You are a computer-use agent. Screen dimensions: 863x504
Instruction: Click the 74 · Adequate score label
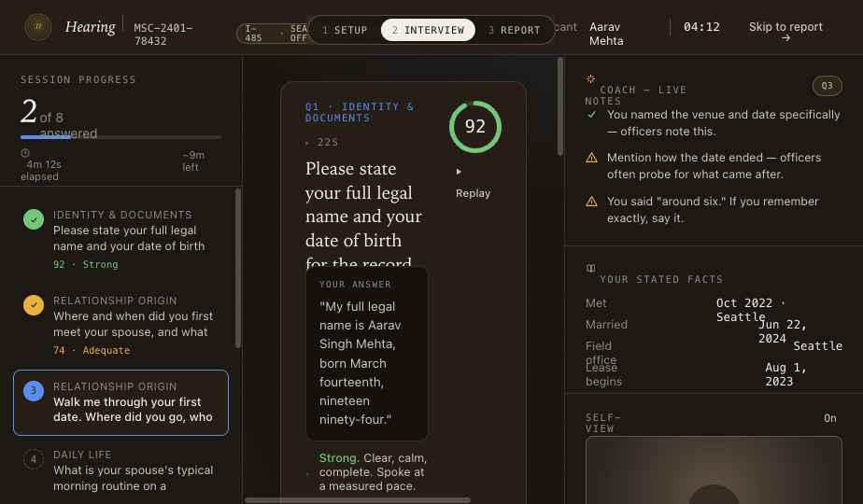coord(92,350)
